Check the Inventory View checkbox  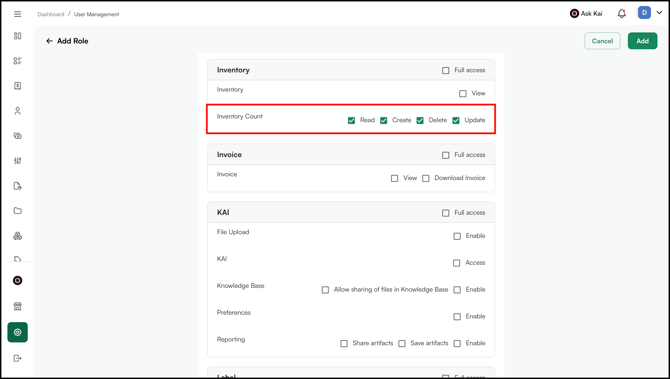[x=463, y=93]
